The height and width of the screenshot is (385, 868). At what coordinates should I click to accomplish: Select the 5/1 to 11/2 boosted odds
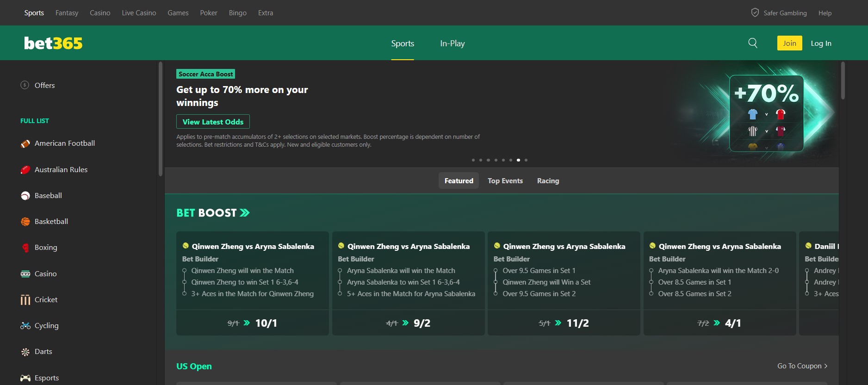(564, 323)
